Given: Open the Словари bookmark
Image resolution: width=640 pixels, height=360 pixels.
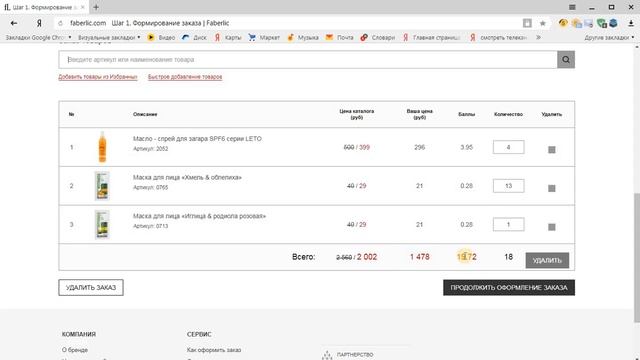Looking at the screenshot, I should pyautogui.click(x=378, y=38).
